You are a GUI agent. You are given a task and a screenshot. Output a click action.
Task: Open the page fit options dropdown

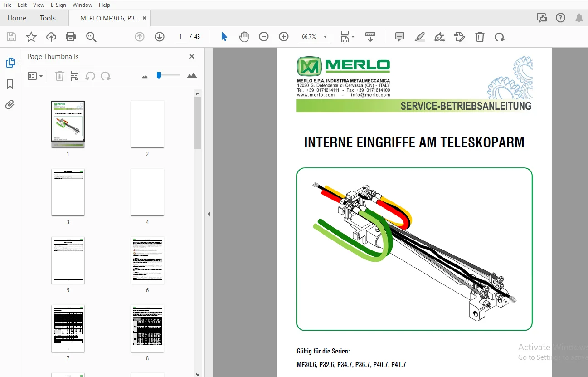(x=347, y=37)
